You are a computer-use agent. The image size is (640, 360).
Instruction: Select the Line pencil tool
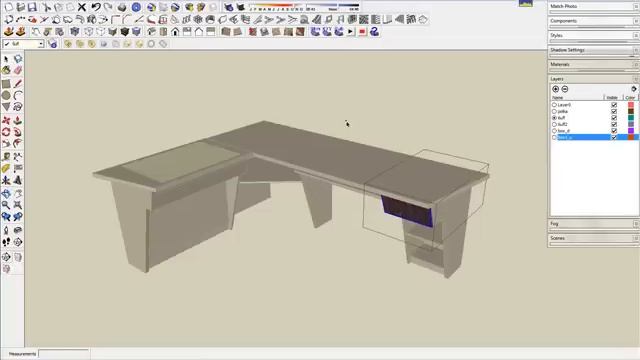tap(18, 84)
